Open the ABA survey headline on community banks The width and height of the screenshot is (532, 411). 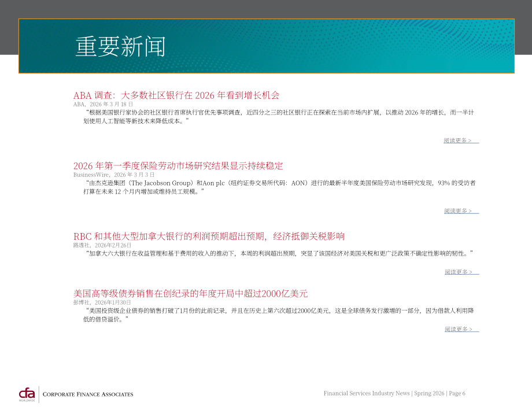[176, 95]
